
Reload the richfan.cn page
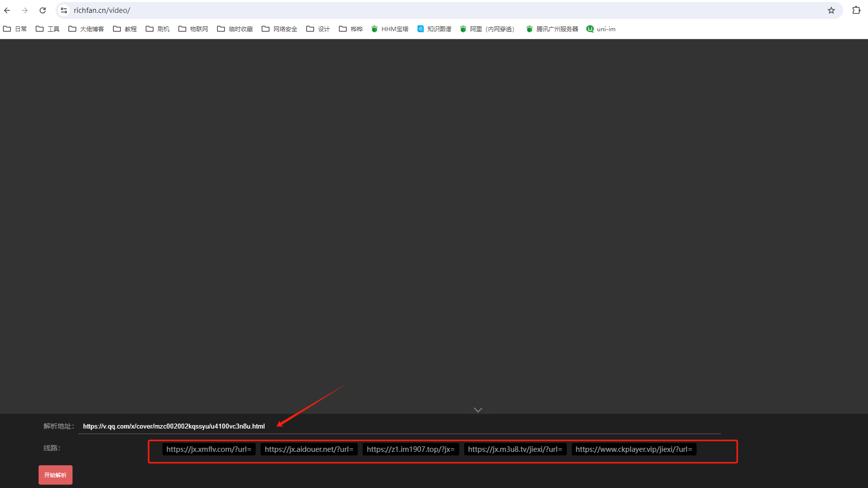[x=43, y=10]
